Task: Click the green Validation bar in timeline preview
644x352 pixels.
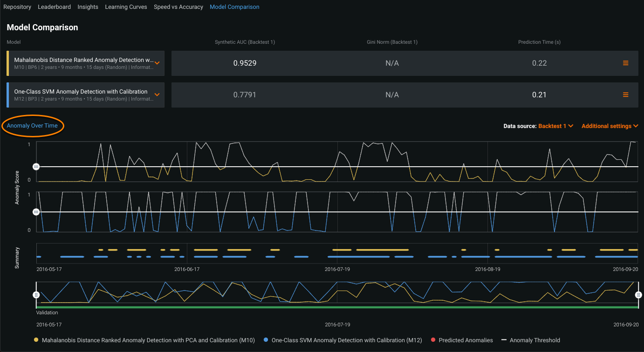Action: tap(337, 307)
